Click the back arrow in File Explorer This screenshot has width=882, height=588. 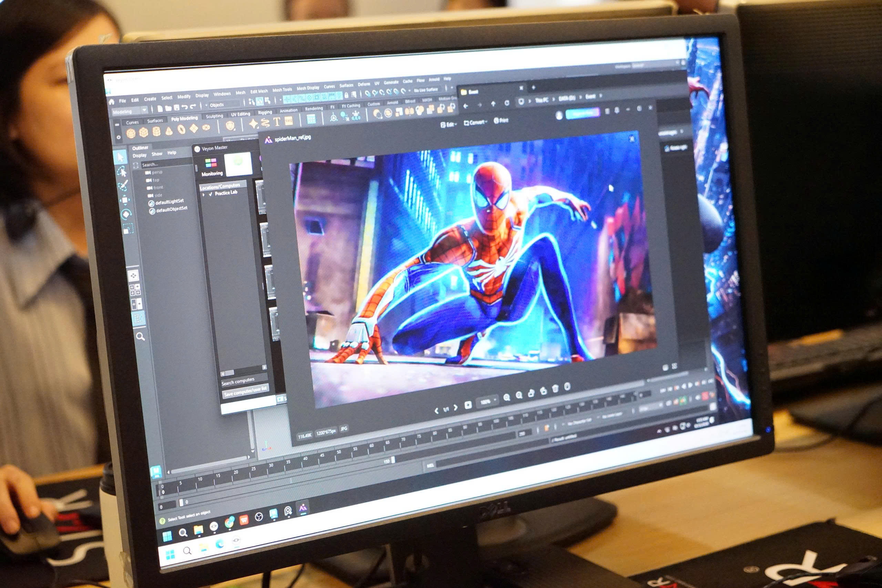pyautogui.click(x=466, y=106)
